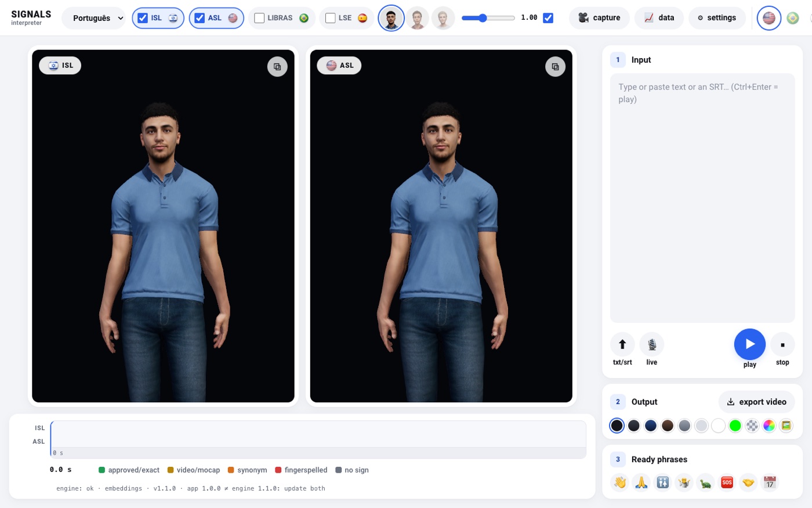The image size is (812, 508).
Task: Switch interface to US English flag
Action: (x=769, y=18)
